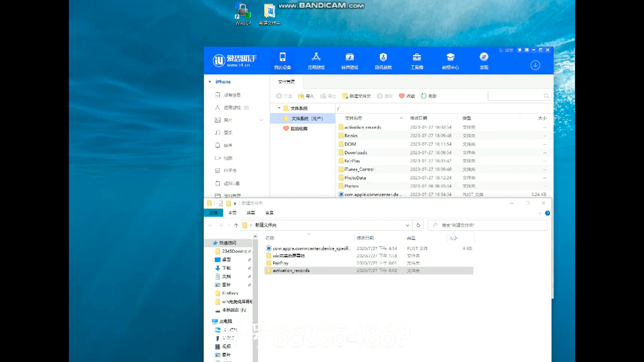Image resolution: width=644 pixels, height=362 pixels.
Task: Click the download manager circle-arrow icon
Action: click(535, 65)
